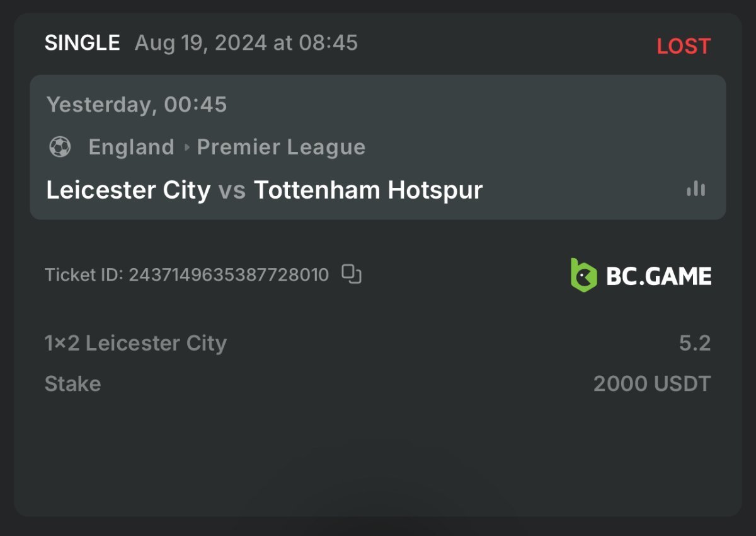Click the Ticket ID number text
This screenshot has width=756, height=536.
[x=229, y=275]
